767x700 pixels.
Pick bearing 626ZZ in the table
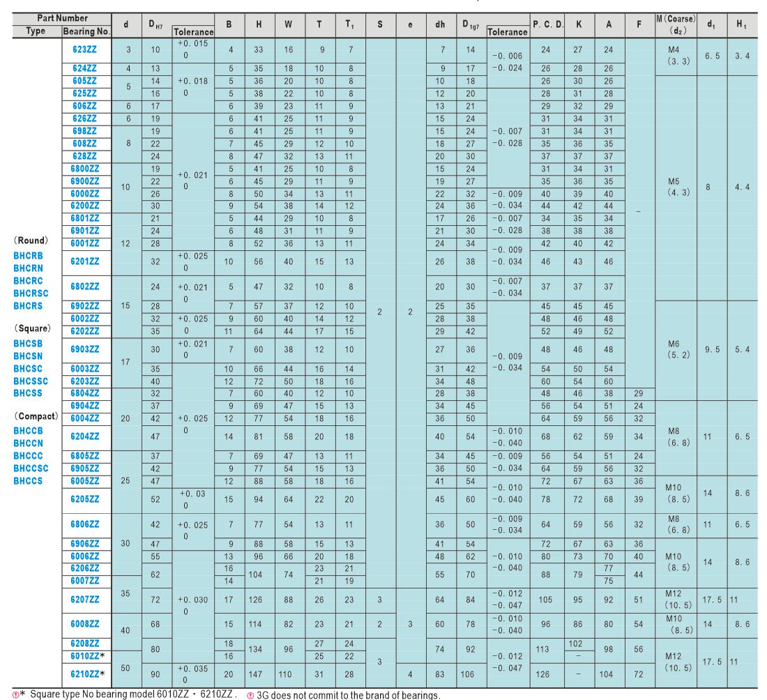[x=84, y=119]
